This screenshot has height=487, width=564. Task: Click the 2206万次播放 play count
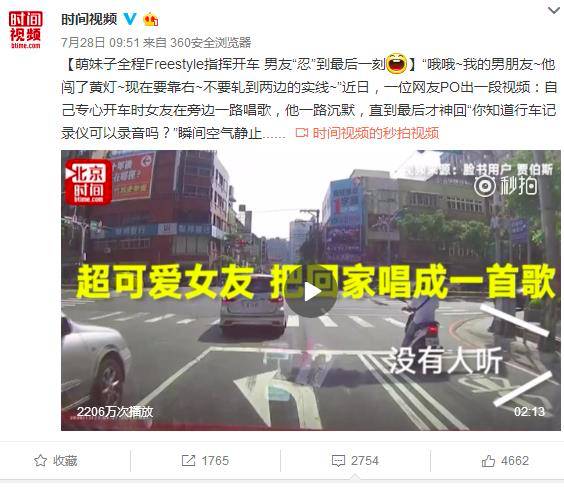tap(115, 411)
